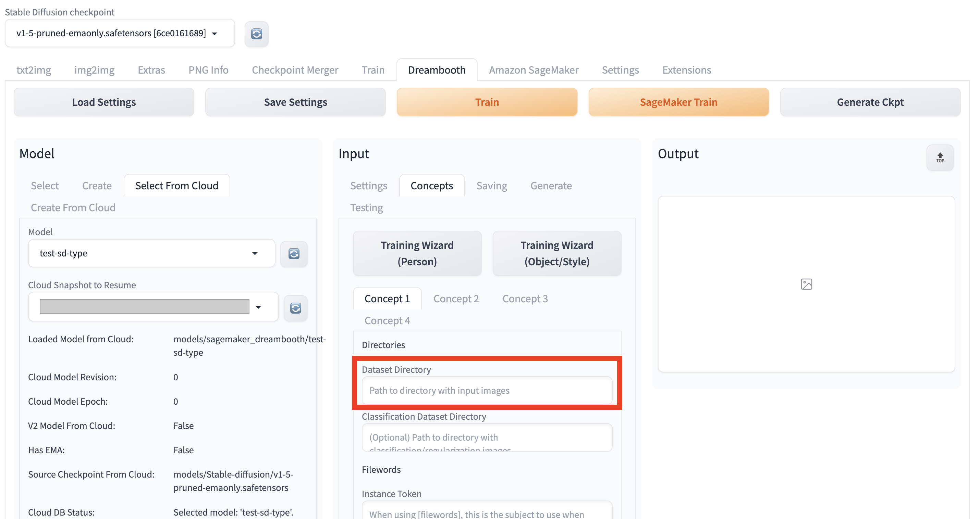Click Training Wizard (Person) button

[417, 253]
